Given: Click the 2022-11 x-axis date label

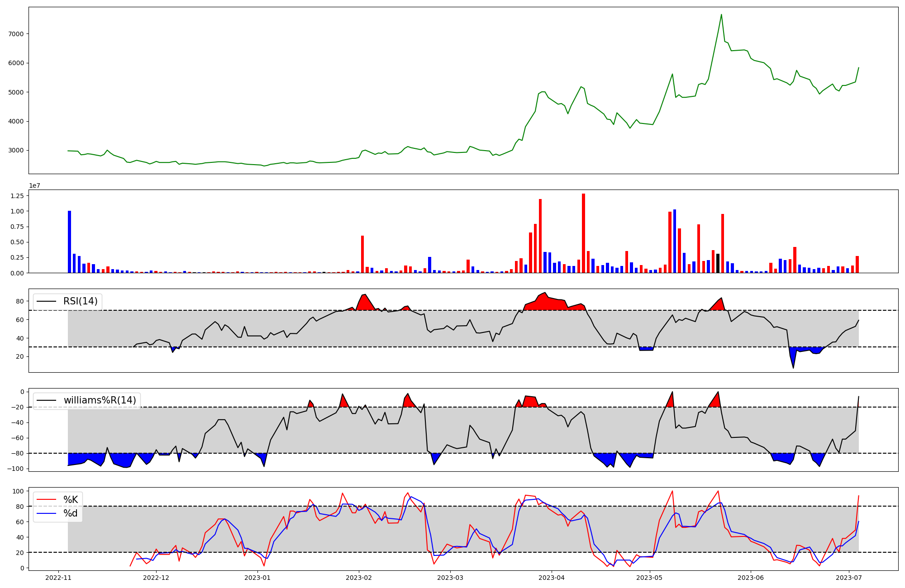Looking at the screenshot, I should pyautogui.click(x=58, y=578).
